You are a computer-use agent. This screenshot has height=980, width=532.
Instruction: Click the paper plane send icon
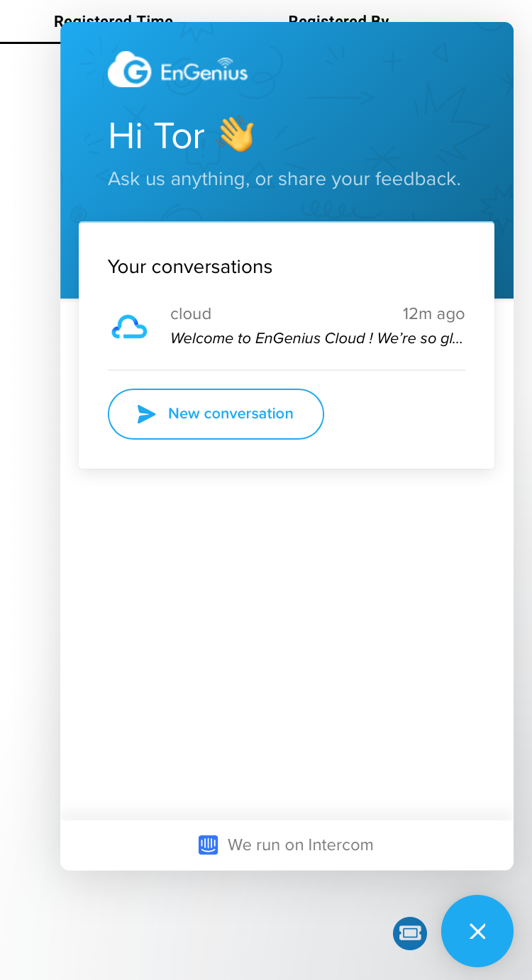tap(146, 414)
